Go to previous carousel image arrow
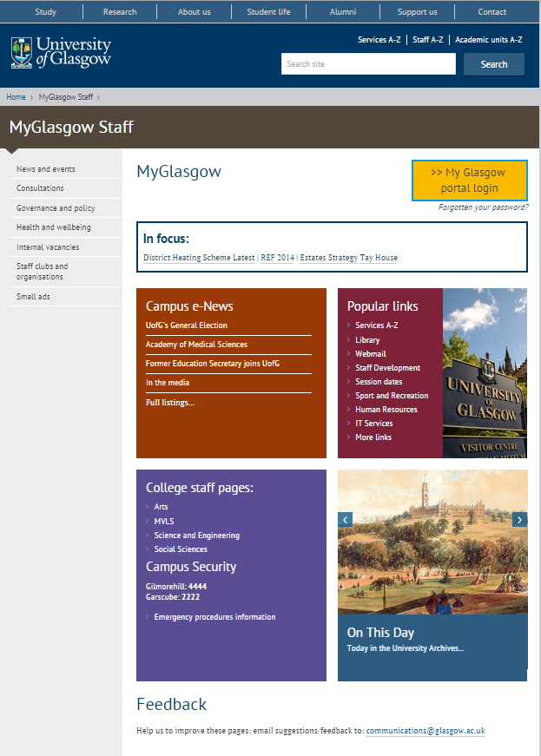 click(346, 520)
